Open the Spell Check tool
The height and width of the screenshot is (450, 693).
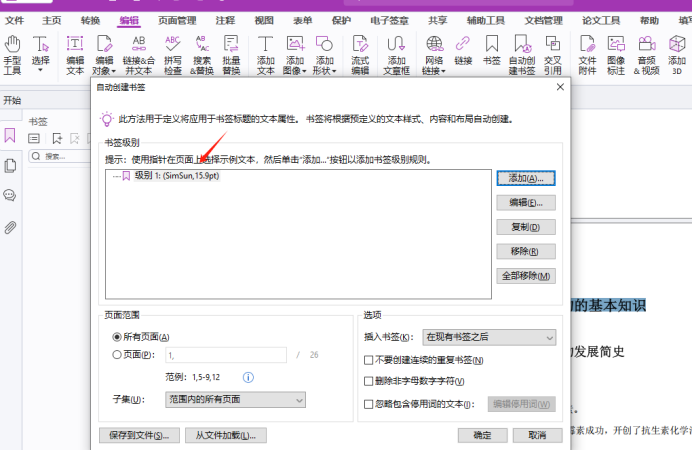pos(173,54)
